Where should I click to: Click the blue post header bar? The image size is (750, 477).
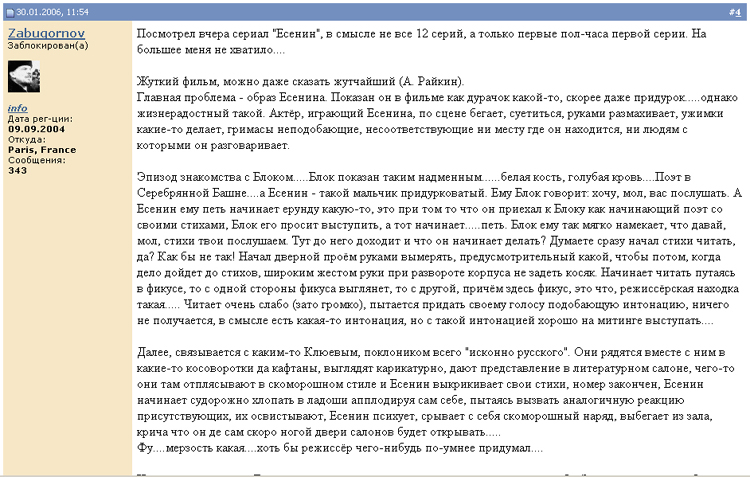tap(400, 11)
